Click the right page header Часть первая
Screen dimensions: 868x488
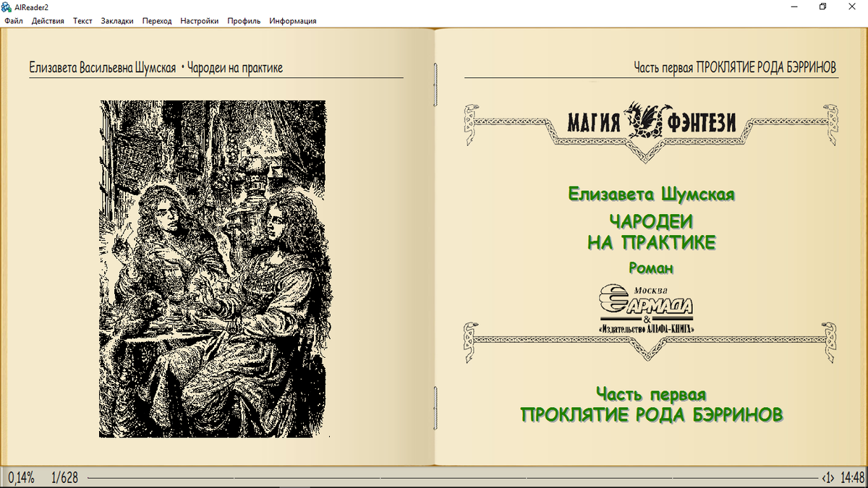click(735, 68)
